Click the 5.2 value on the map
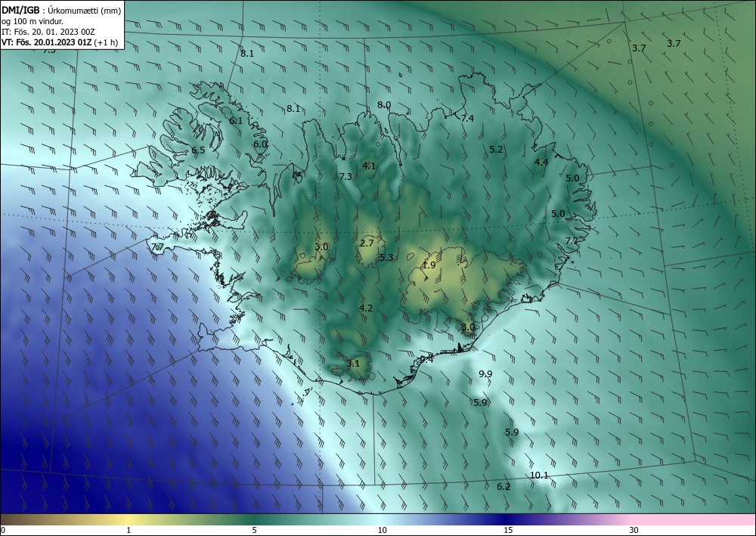The image size is (756, 536). (x=496, y=150)
